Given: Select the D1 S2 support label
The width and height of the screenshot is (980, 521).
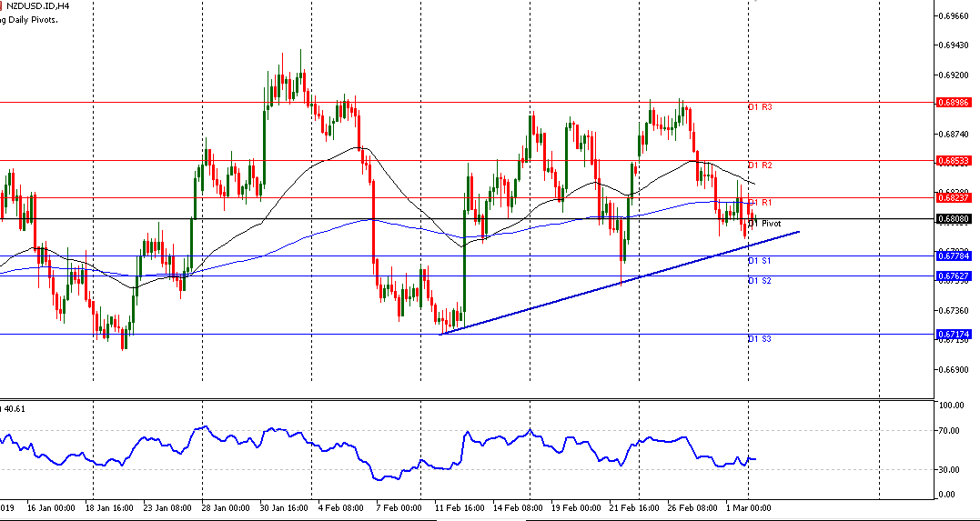Looking at the screenshot, I should coord(760,281).
